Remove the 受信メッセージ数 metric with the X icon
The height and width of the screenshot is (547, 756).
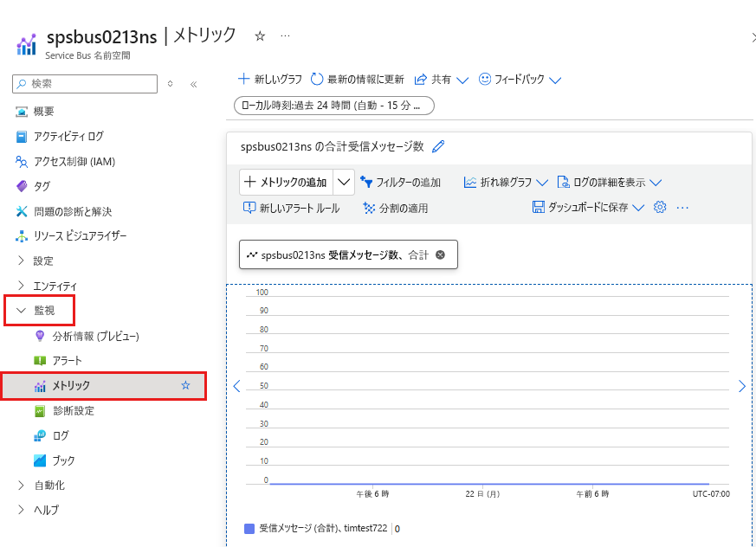pos(440,255)
